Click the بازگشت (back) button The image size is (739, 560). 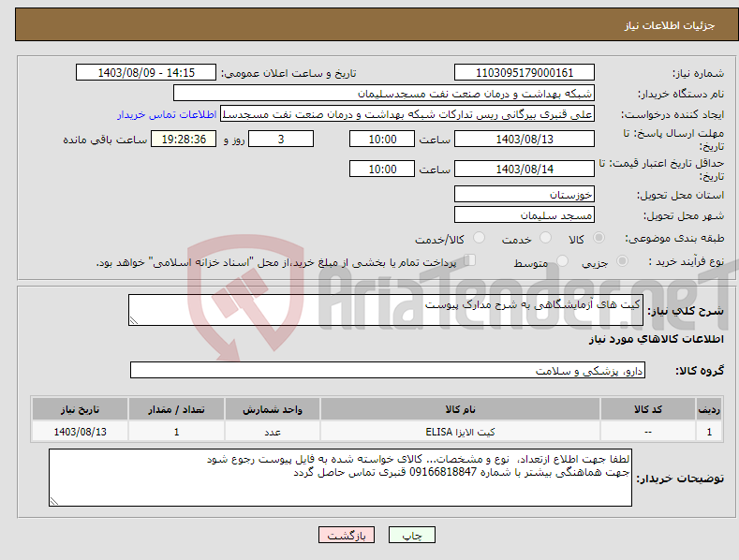(x=347, y=535)
